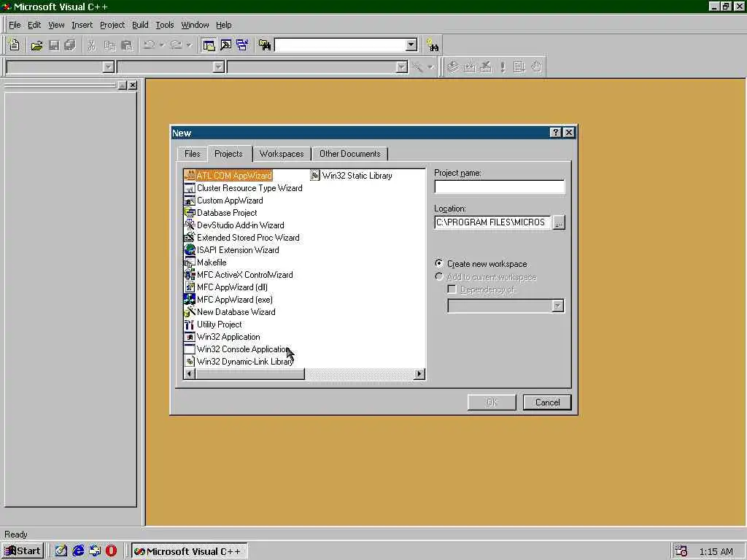This screenshot has width=747, height=560.
Task: Expand the Undo history dropdown arrow
Action: (x=162, y=45)
